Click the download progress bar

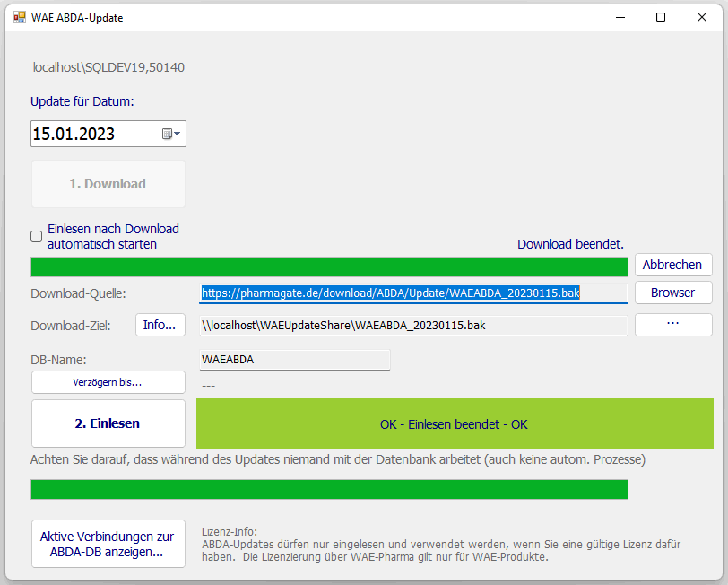(x=329, y=266)
